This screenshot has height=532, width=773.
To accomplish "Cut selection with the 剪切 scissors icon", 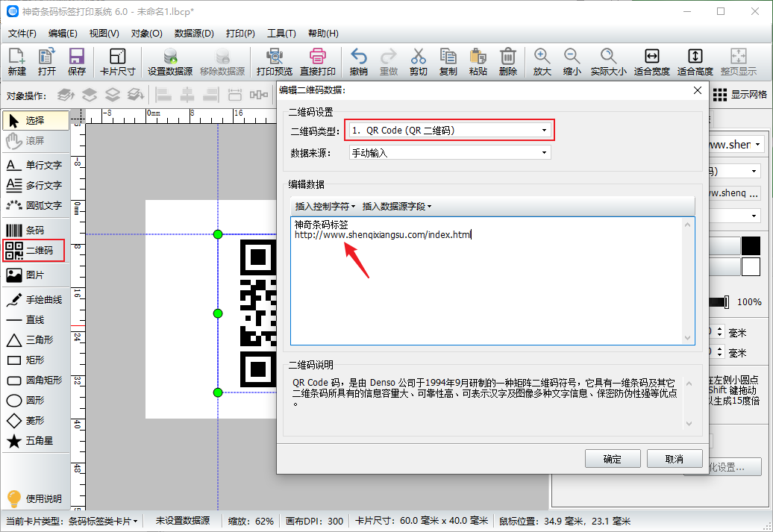I will click(x=418, y=62).
